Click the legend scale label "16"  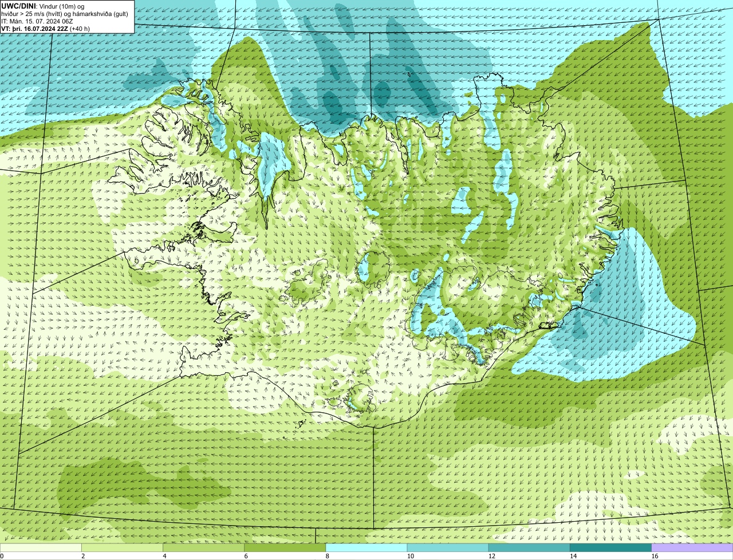click(x=655, y=556)
